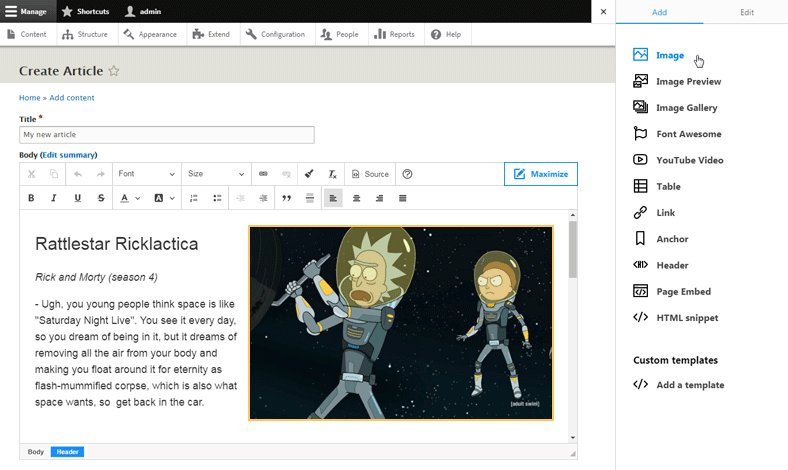The height and width of the screenshot is (470, 788).
Task: Add a Table element
Action: pyautogui.click(x=656, y=186)
